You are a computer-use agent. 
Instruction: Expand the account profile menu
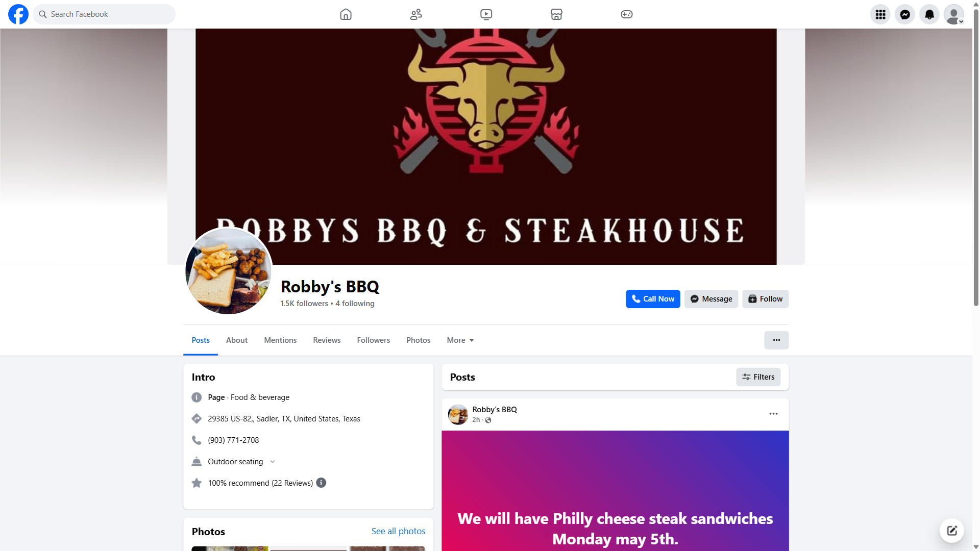point(954,14)
